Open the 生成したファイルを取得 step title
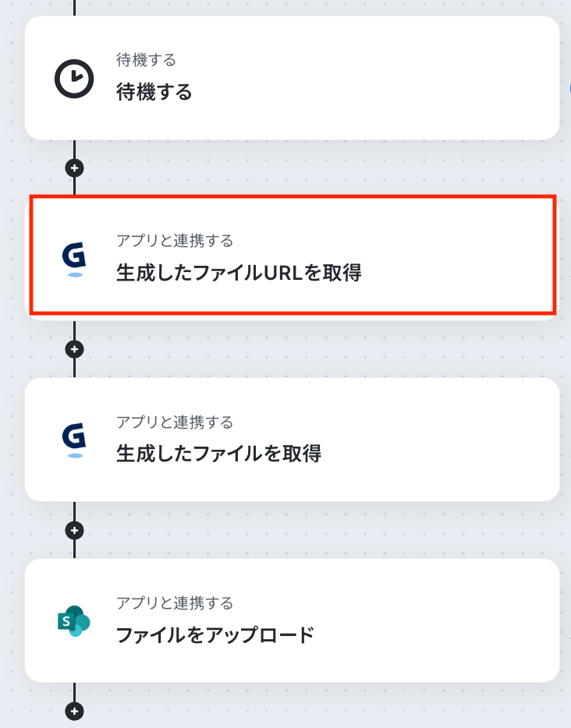The height and width of the screenshot is (728, 571). click(x=218, y=454)
